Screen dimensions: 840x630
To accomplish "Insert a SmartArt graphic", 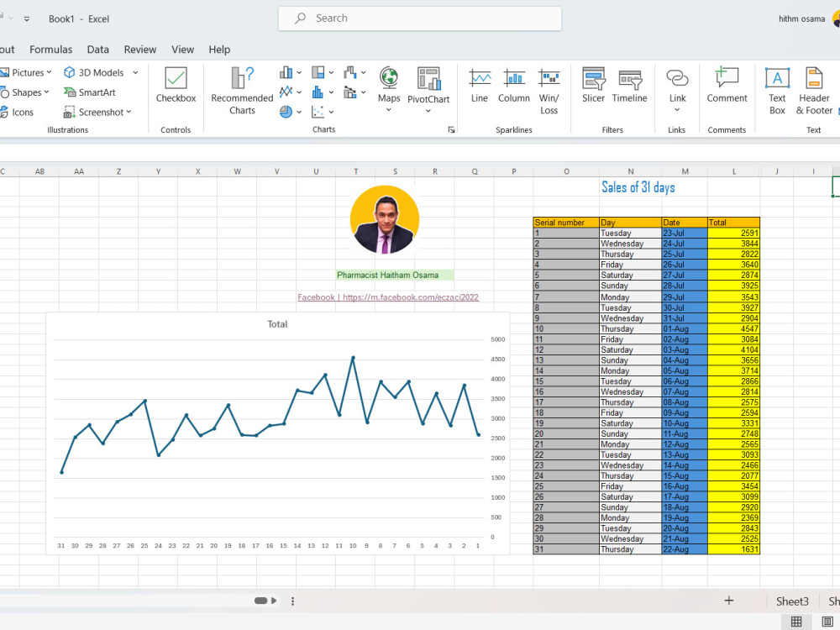I will [x=90, y=92].
